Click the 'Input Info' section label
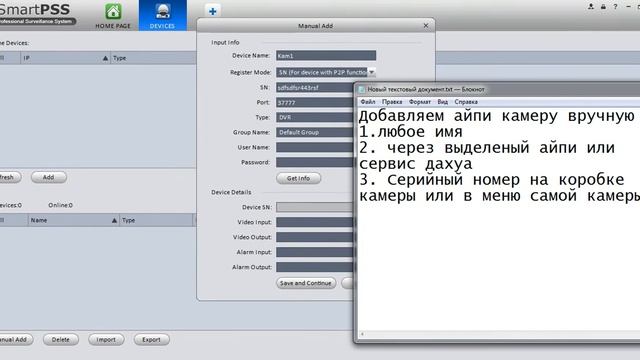This screenshot has height=360, width=640. [x=225, y=42]
